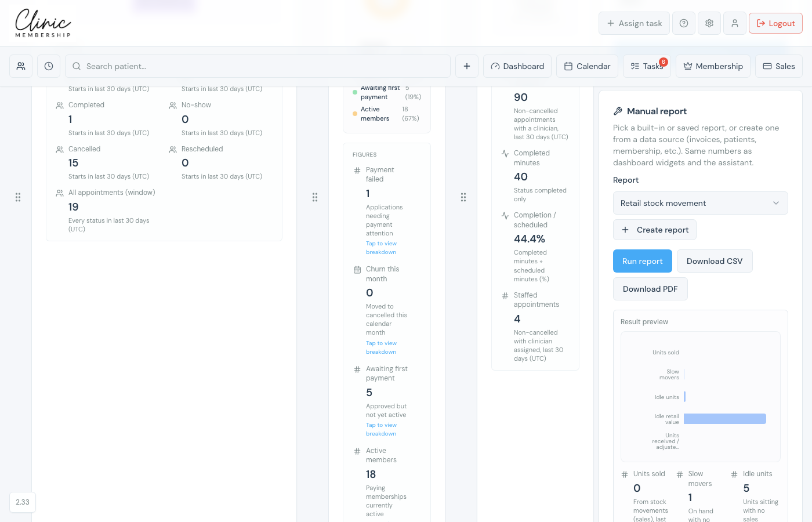This screenshot has height=522, width=812.
Task: Click the Tasks notification badge showing 6
Action: coord(664,62)
